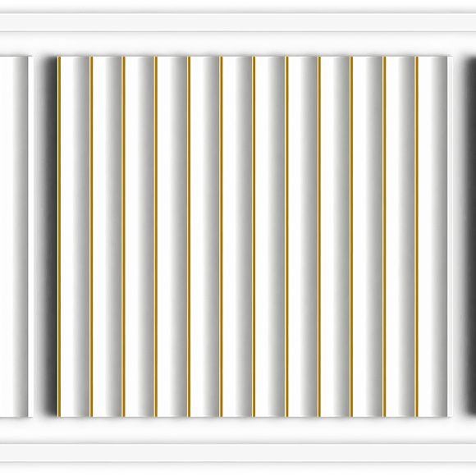Click the ninth gold stripe in the panel
Image resolution: width=476 pixels, height=476 pixels.
tap(319, 236)
